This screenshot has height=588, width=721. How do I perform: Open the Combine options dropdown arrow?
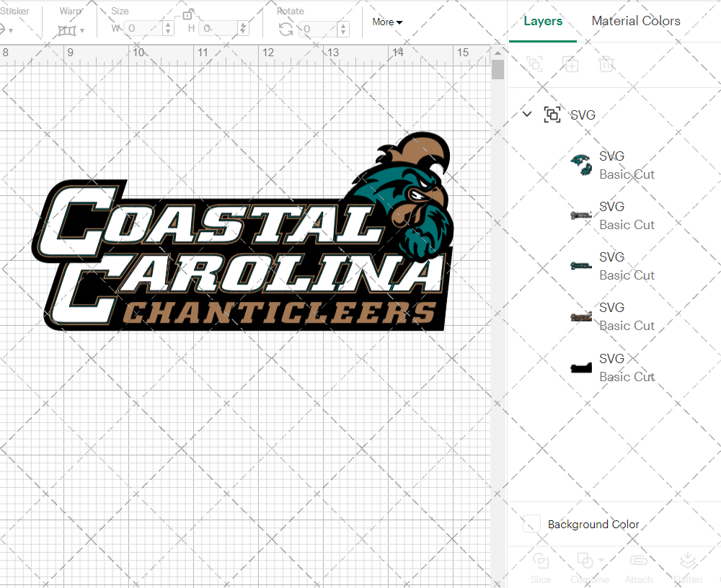pos(601,561)
